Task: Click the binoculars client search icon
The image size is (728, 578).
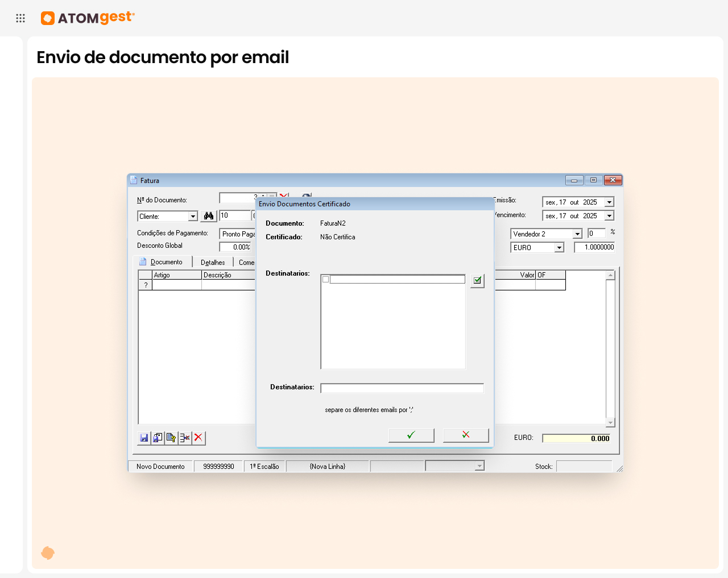Action: (x=209, y=216)
